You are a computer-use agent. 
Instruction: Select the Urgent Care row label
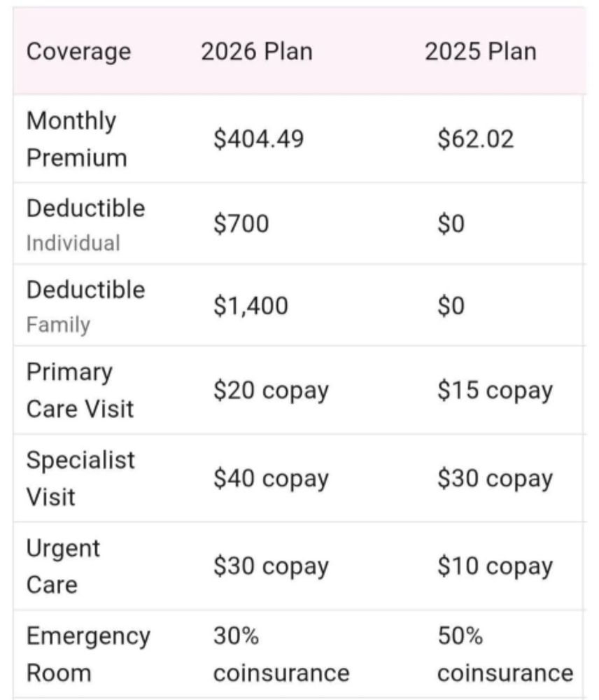(63, 566)
